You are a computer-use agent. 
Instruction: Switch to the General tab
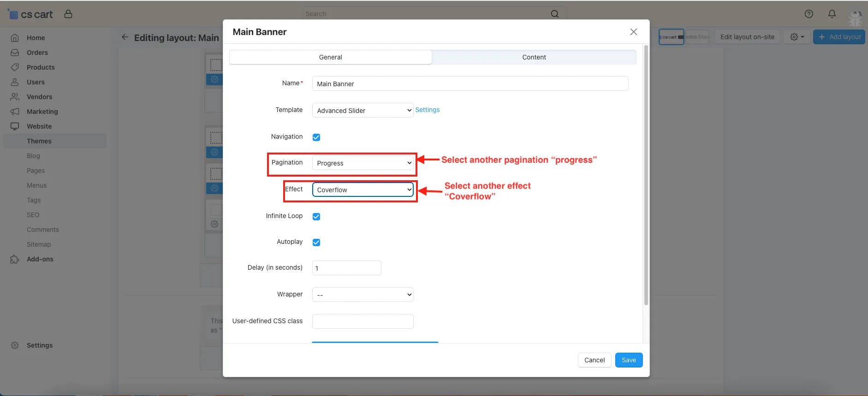point(331,57)
